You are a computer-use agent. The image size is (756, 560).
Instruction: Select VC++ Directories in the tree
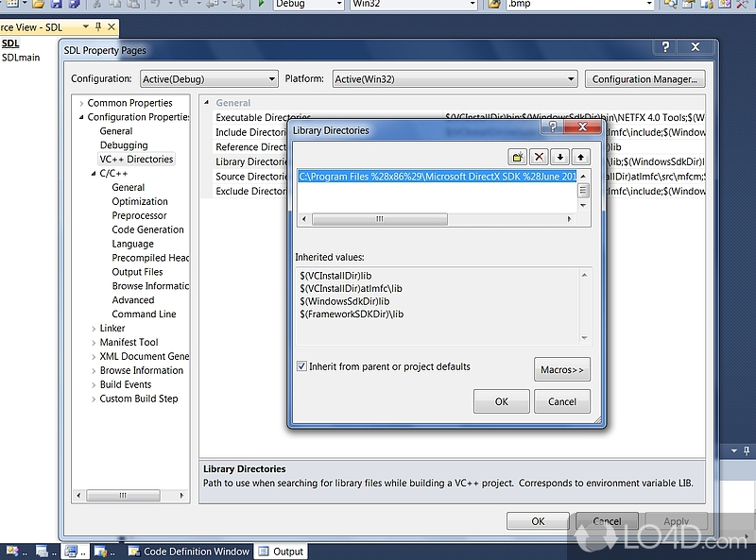[136, 160]
